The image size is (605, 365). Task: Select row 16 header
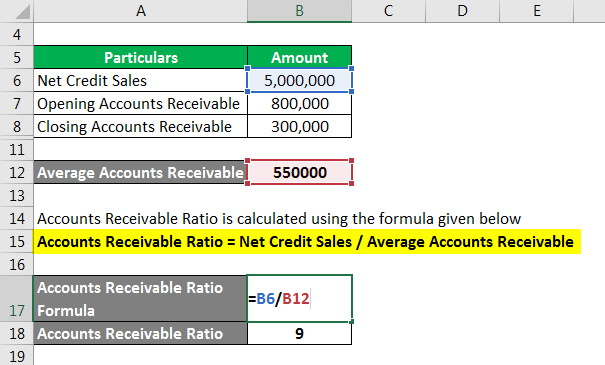pyautogui.click(x=17, y=265)
